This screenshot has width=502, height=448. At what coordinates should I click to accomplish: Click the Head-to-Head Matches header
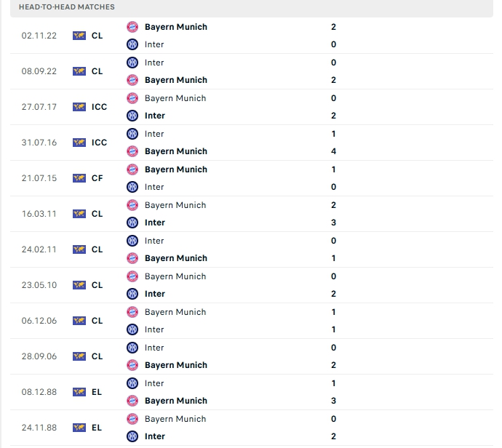point(67,7)
